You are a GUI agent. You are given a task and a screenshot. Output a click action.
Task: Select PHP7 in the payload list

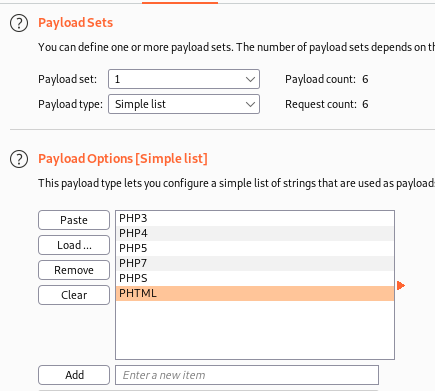(255, 263)
